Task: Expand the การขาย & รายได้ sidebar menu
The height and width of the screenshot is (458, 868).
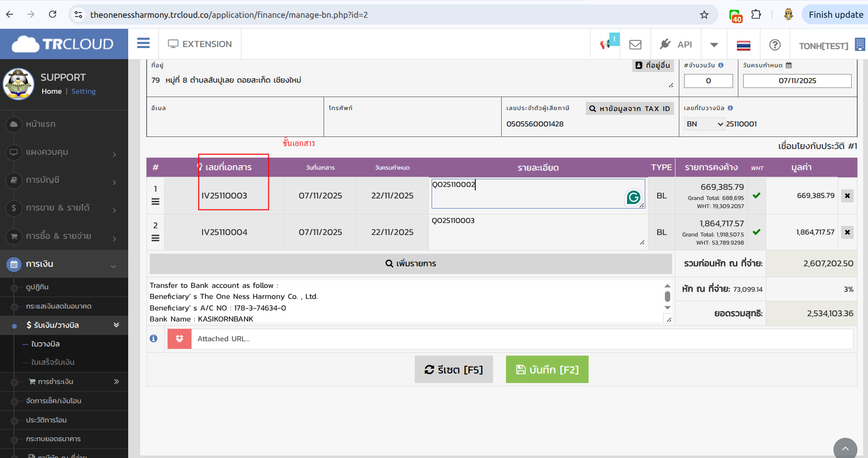Action: coord(64,208)
